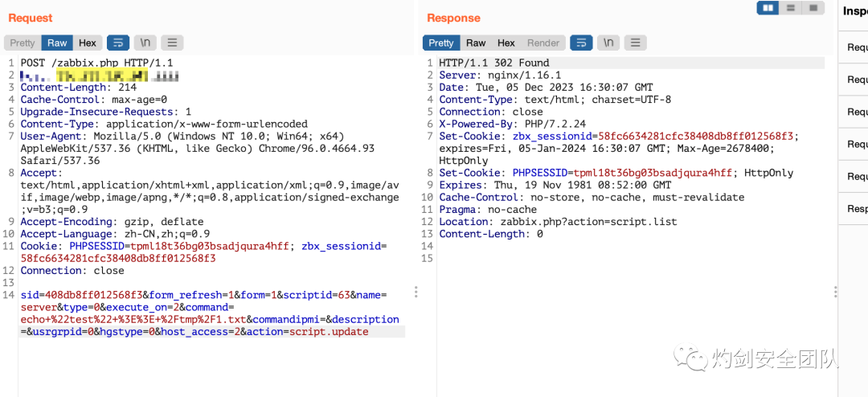
Task: Toggle word wrap in the Request panel
Action: 118,43
